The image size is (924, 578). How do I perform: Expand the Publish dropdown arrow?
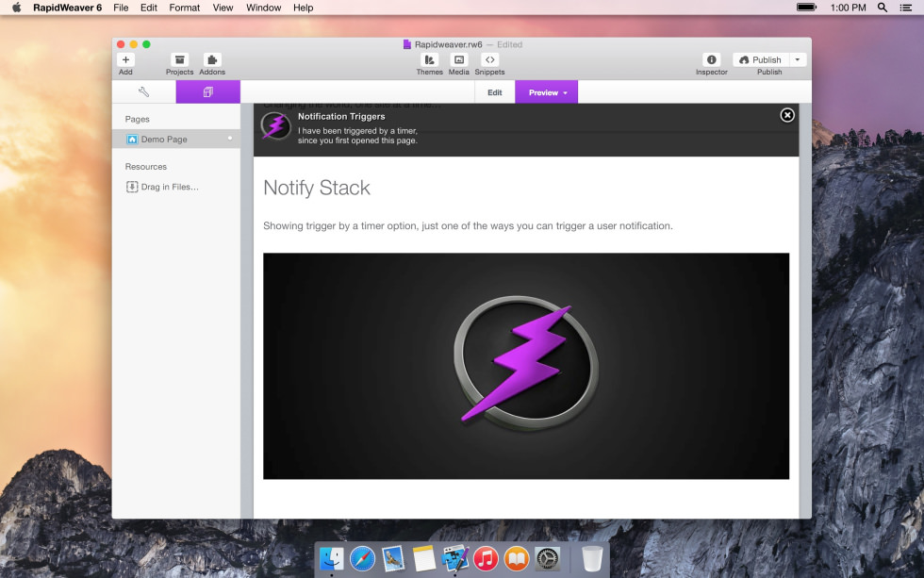tap(798, 59)
